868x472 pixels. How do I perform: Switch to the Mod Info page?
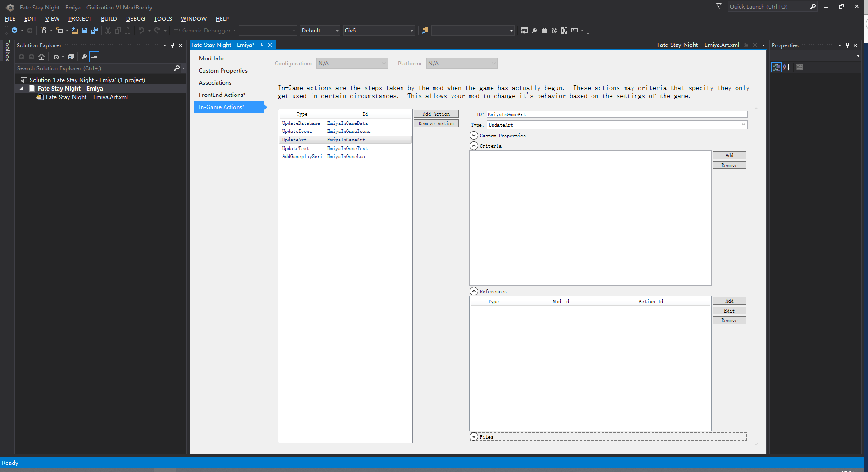coord(211,59)
